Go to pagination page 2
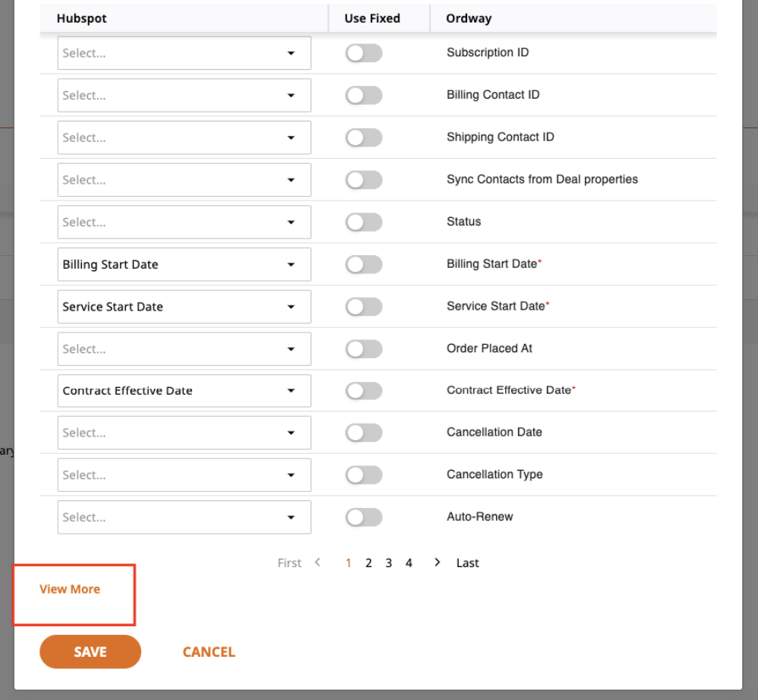This screenshot has height=700, width=758. point(368,563)
